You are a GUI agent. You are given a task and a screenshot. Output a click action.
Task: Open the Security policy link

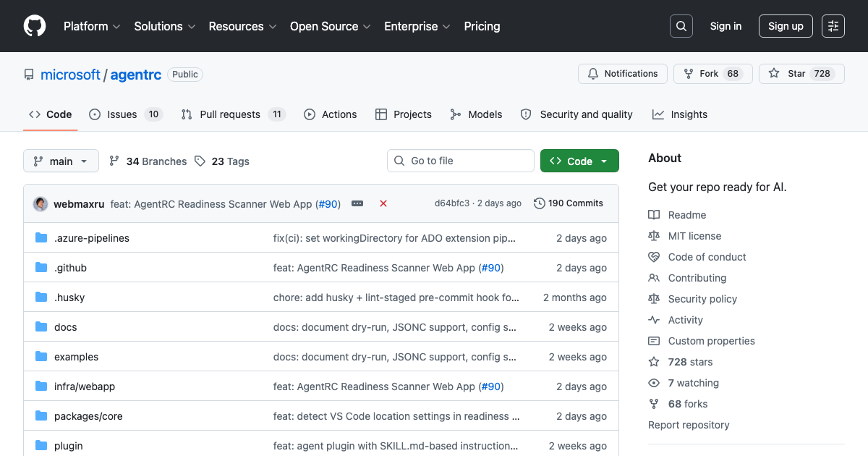coord(692,299)
